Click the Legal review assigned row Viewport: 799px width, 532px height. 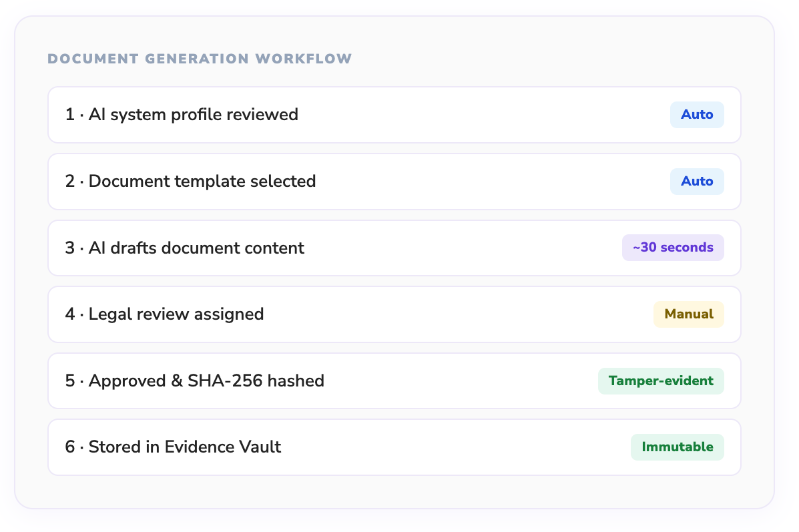pos(394,314)
